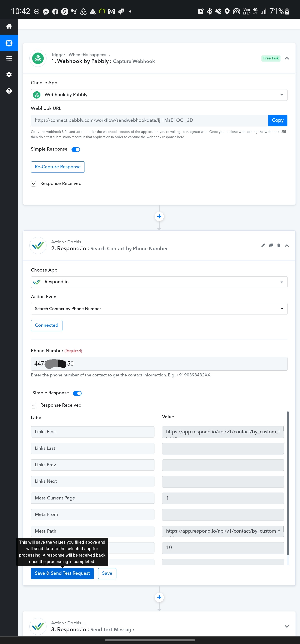This screenshot has height=644, width=300.
Task: Tap the Bluetooth icon in status bar
Action: (209, 11)
